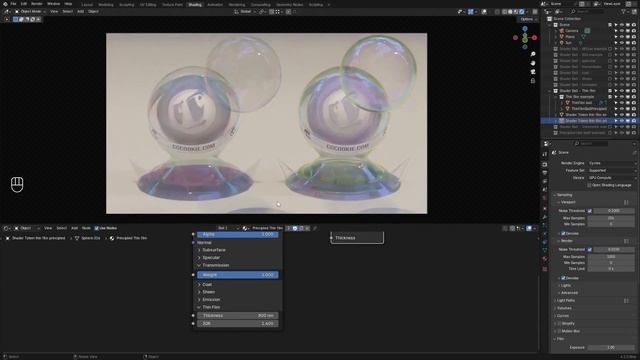Open the Edit menu

(x=24, y=4)
